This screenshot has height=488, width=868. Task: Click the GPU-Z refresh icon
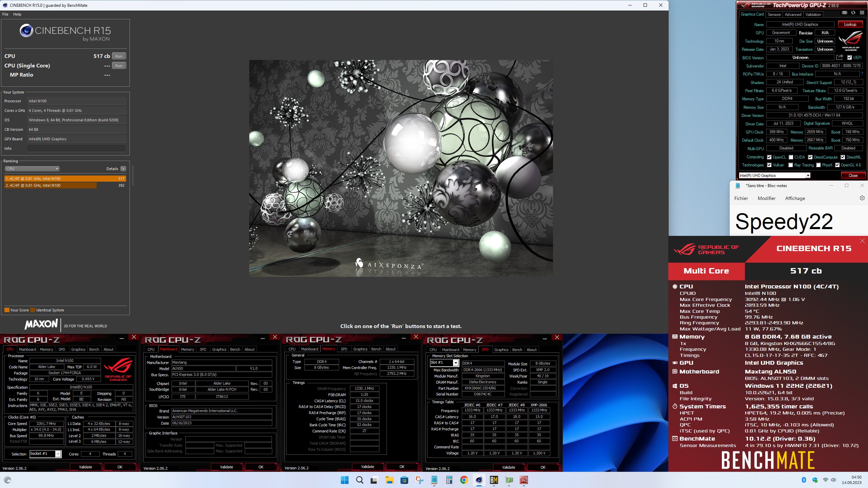853,13
